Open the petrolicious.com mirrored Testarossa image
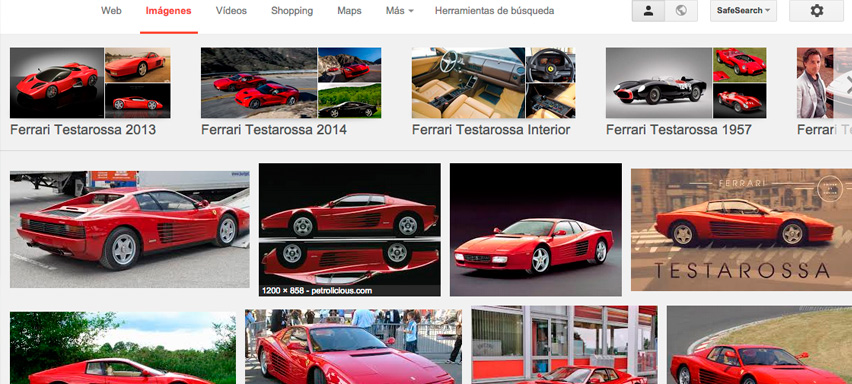 point(349,229)
